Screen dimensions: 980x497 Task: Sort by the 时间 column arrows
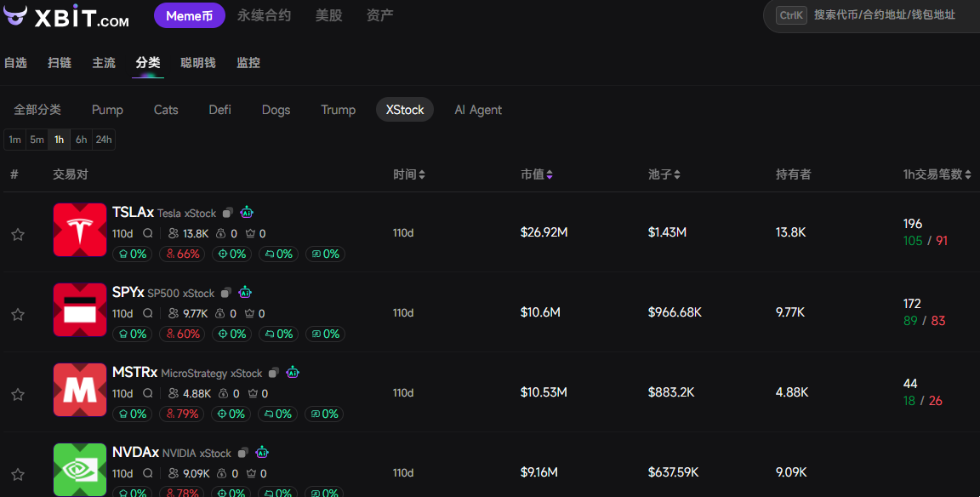click(x=409, y=174)
